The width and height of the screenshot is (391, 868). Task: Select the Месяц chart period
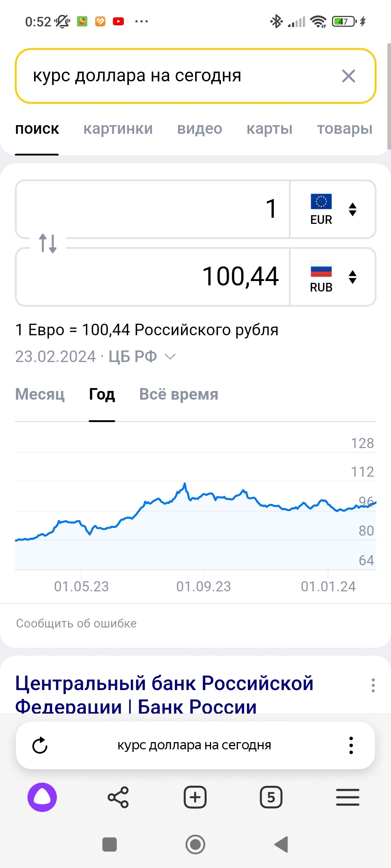(x=40, y=394)
